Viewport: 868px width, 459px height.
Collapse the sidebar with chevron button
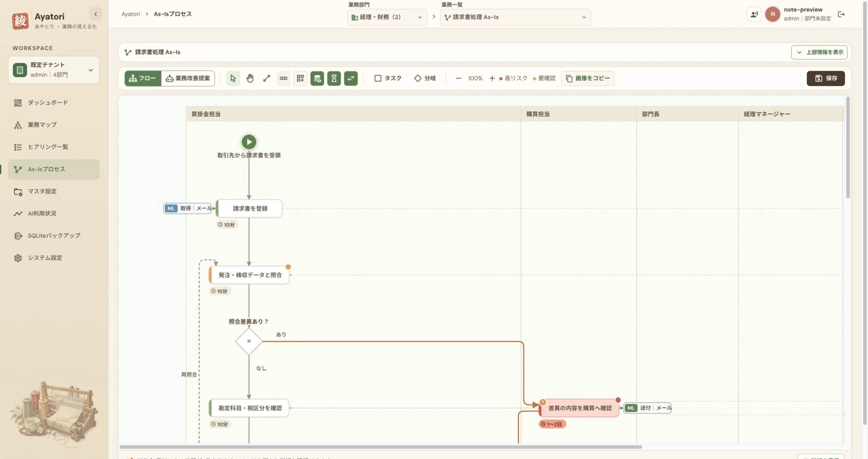pyautogui.click(x=96, y=14)
